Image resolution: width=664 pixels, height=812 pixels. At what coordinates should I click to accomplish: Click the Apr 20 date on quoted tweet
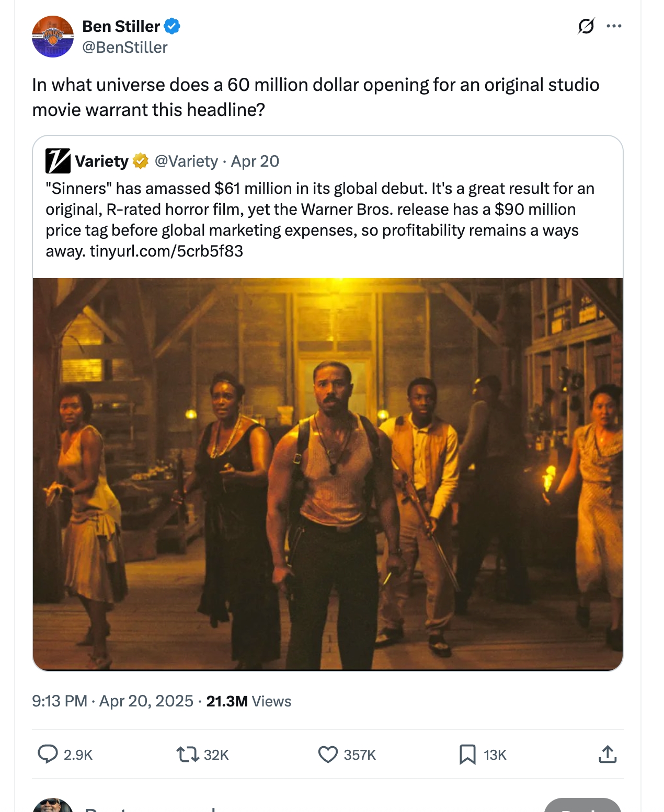click(x=255, y=161)
